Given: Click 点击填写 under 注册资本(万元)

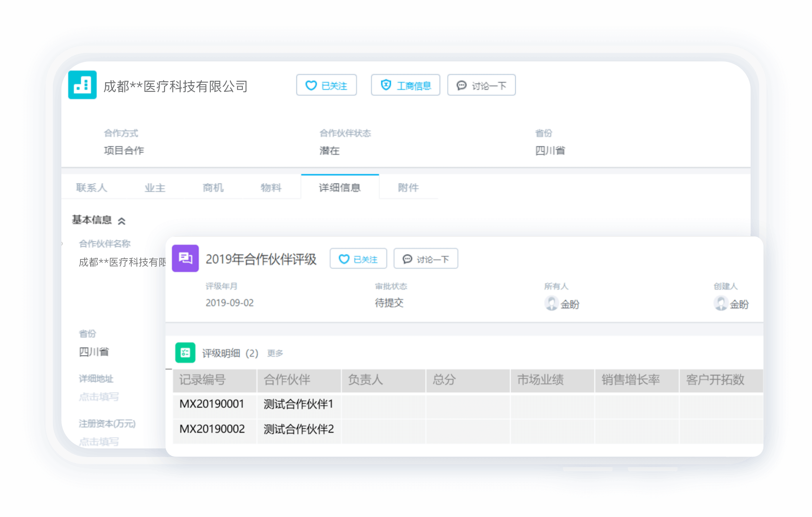Looking at the screenshot, I should pos(99,442).
